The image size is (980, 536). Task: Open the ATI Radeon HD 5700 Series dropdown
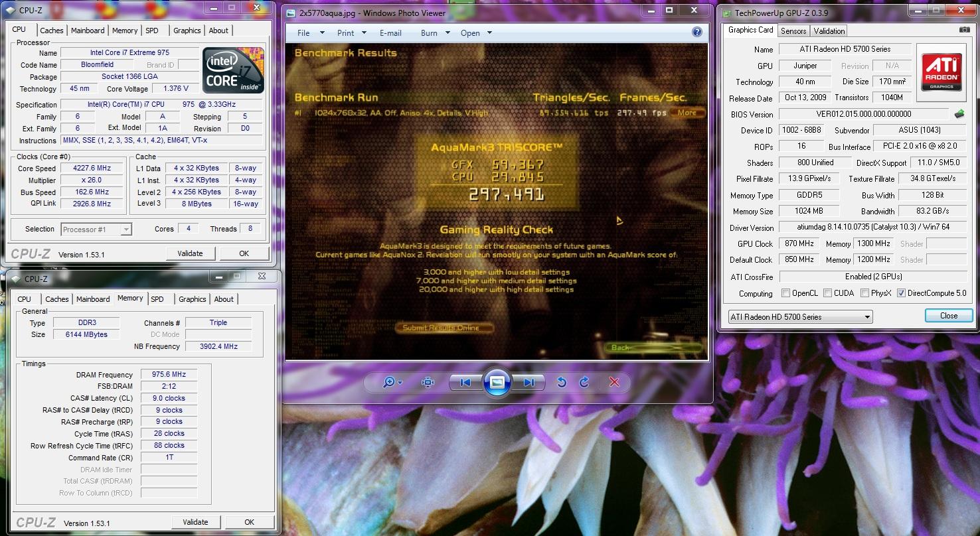[800, 317]
